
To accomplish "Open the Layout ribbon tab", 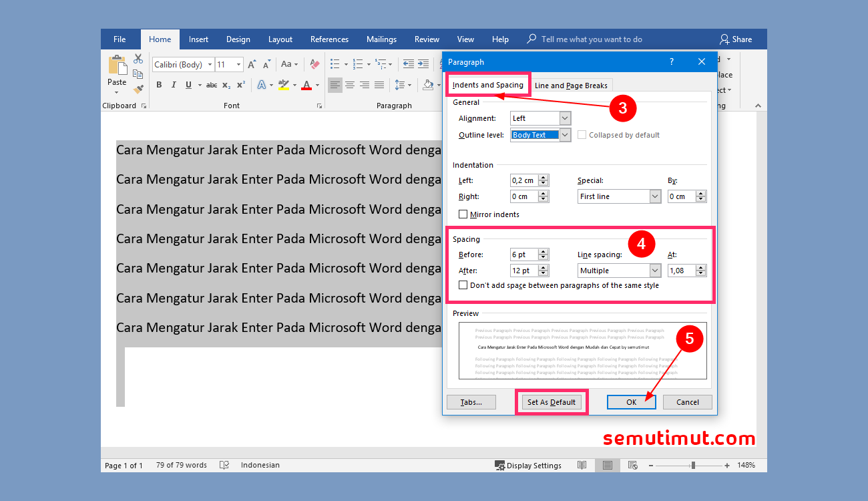I will click(280, 39).
